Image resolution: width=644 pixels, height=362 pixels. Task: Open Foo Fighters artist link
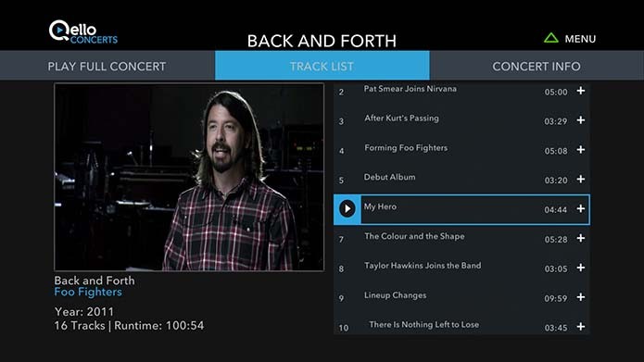pos(88,292)
